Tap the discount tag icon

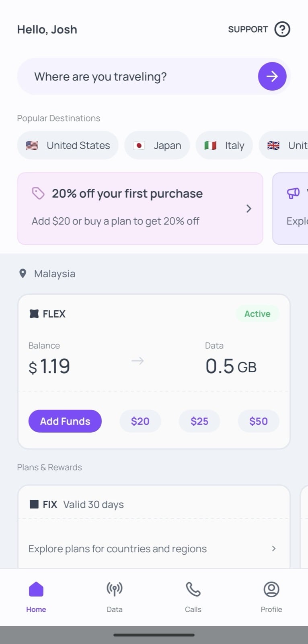click(x=38, y=194)
